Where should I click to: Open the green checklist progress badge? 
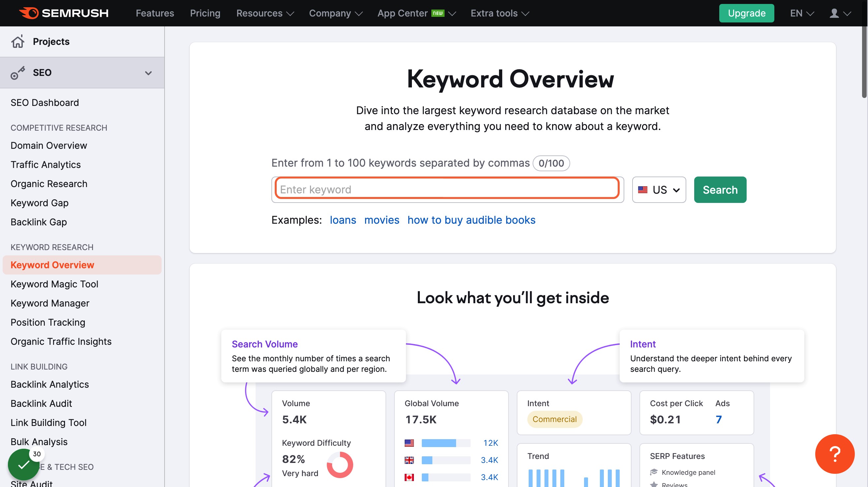pos(24,465)
